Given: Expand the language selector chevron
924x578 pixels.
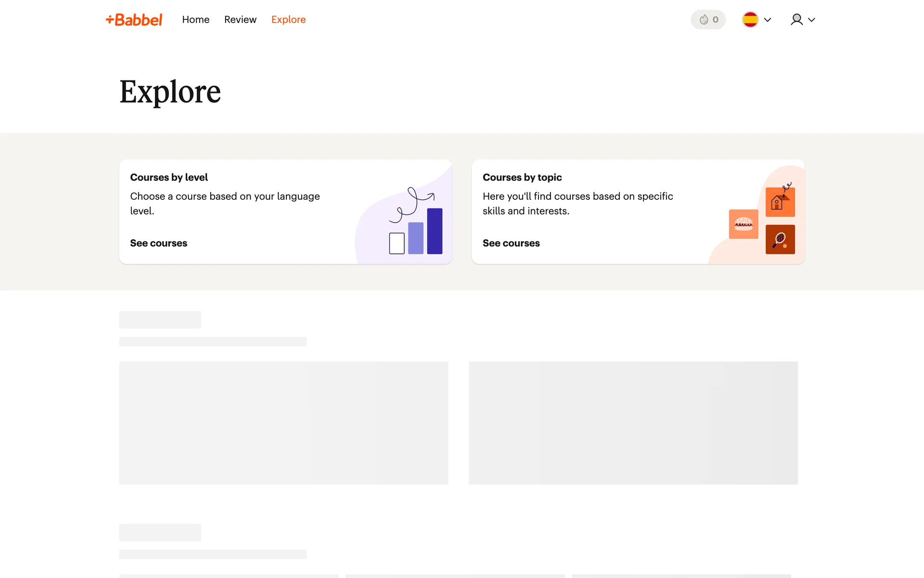Looking at the screenshot, I should point(768,20).
